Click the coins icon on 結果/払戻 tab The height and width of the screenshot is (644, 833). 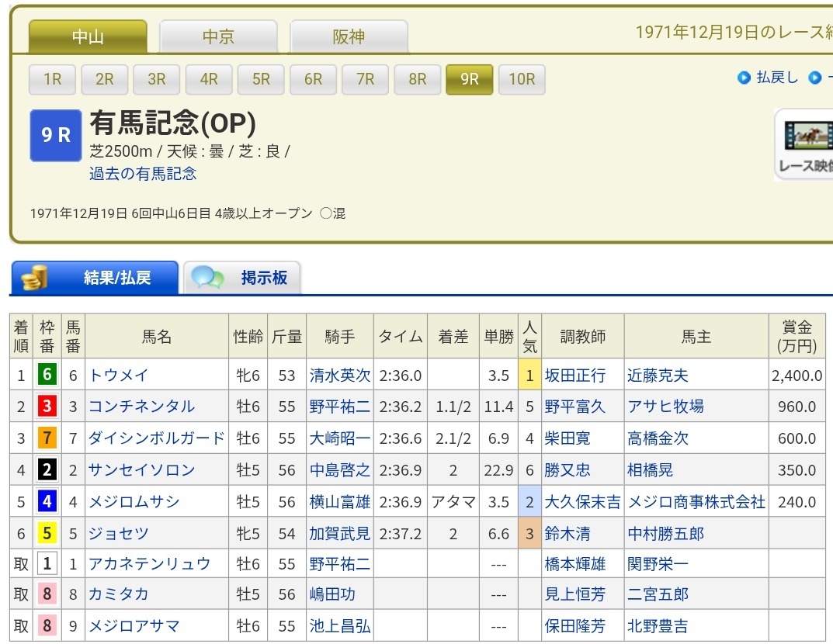pos(35,277)
